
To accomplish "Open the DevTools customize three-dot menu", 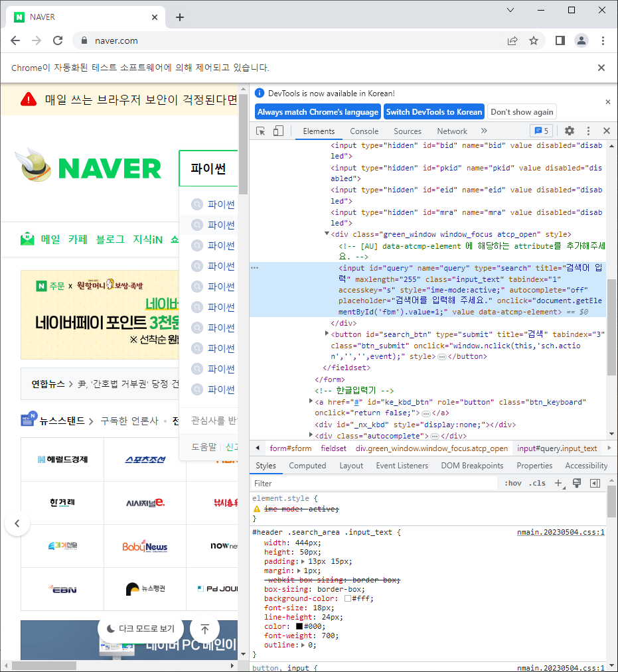I will (x=588, y=131).
